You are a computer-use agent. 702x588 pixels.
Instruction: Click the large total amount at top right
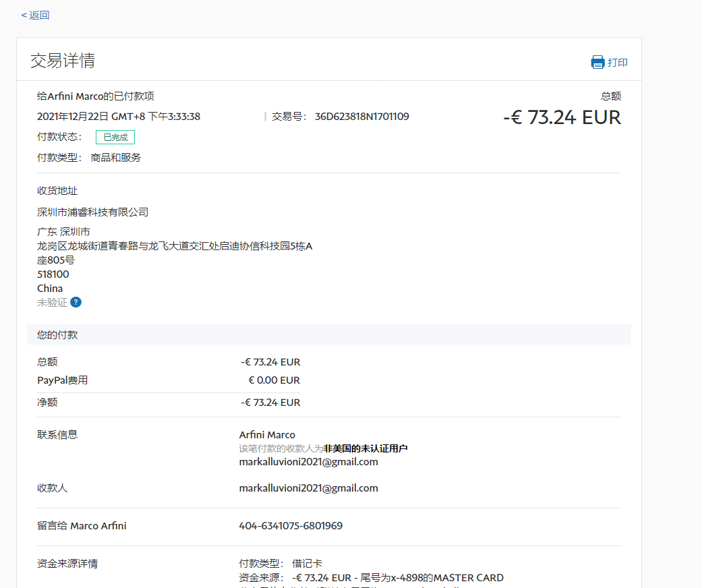tap(562, 117)
